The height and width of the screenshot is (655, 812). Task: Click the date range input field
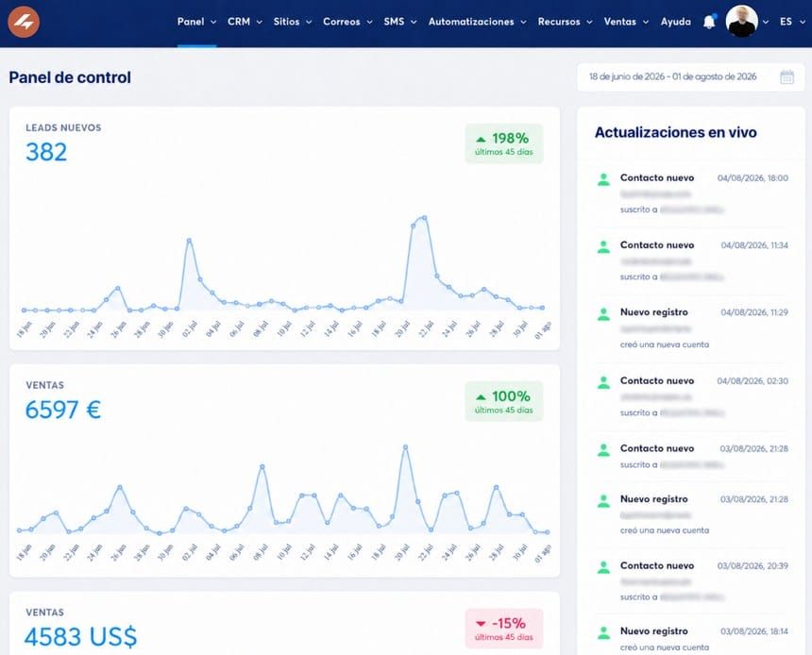[x=691, y=77]
